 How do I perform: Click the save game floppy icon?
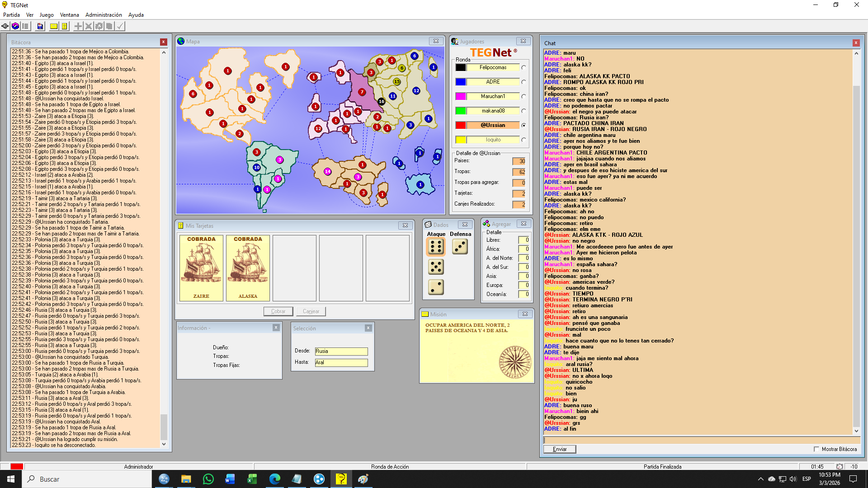click(40, 26)
